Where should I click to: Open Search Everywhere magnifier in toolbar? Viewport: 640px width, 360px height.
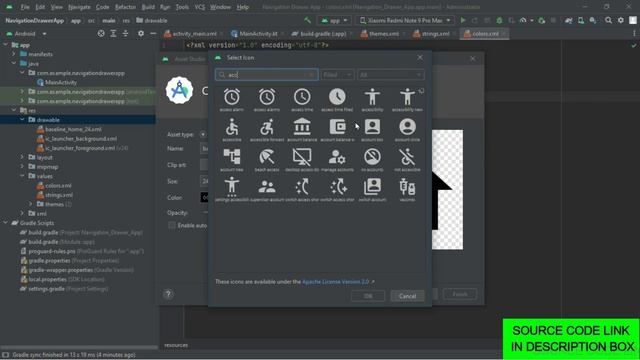pyautogui.click(x=608, y=20)
